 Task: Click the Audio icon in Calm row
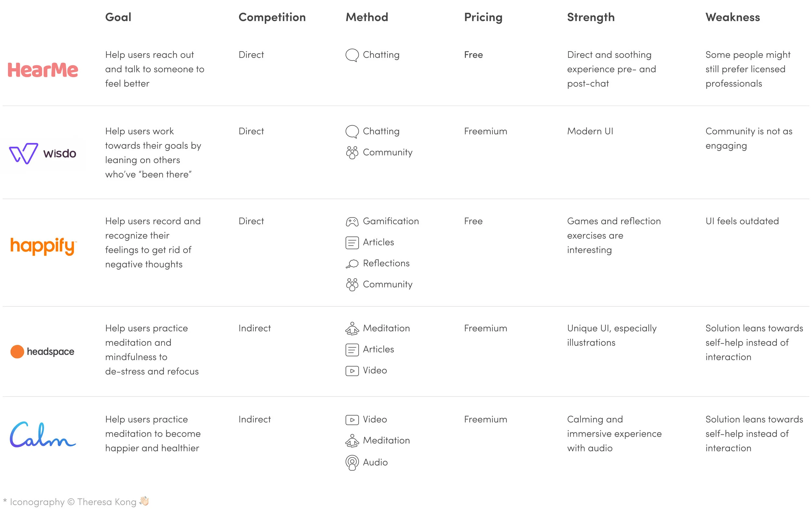pyautogui.click(x=352, y=463)
